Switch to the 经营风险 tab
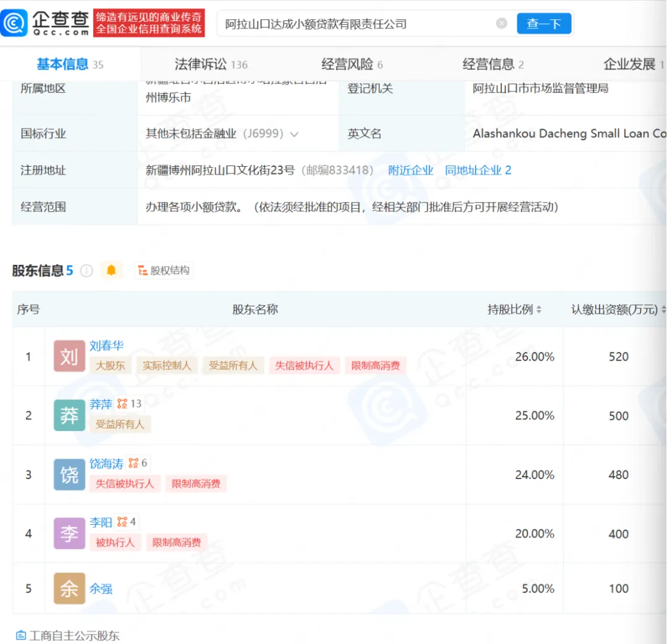 coord(351,64)
